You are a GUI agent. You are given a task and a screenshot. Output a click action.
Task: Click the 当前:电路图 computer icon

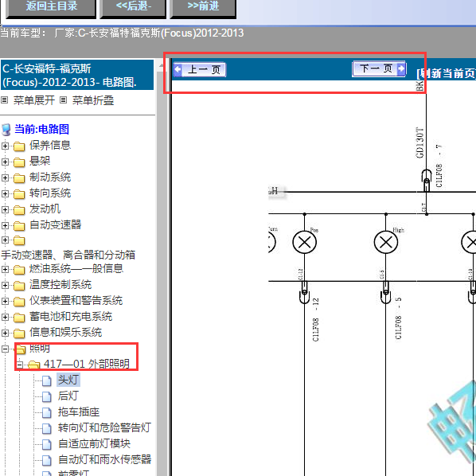tap(6, 129)
